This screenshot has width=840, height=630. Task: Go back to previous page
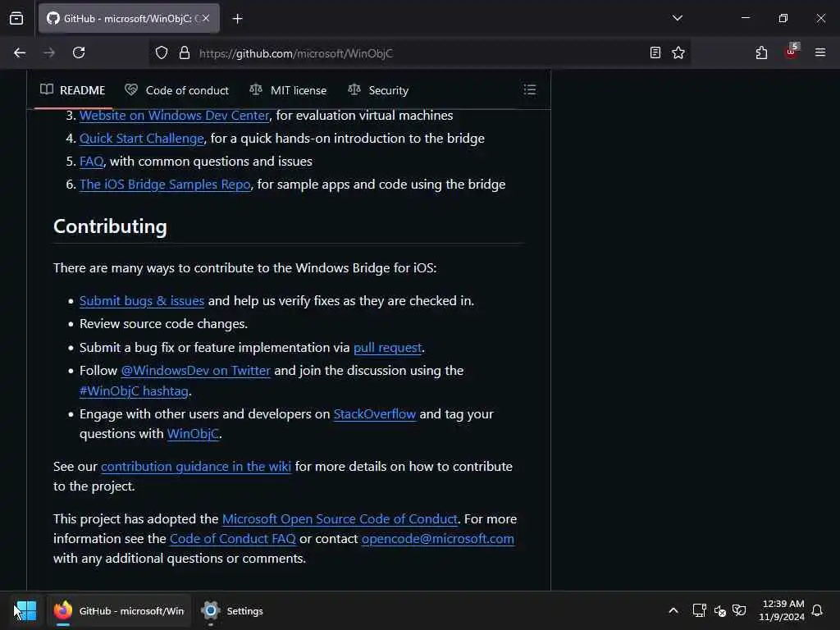(x=20, y=52)
